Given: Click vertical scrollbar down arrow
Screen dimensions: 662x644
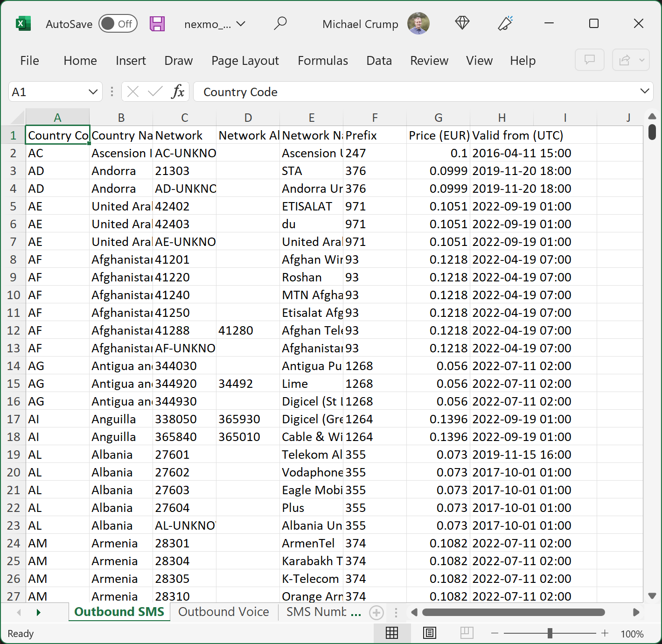Looking at the screenshot, I should coord(652,596).
